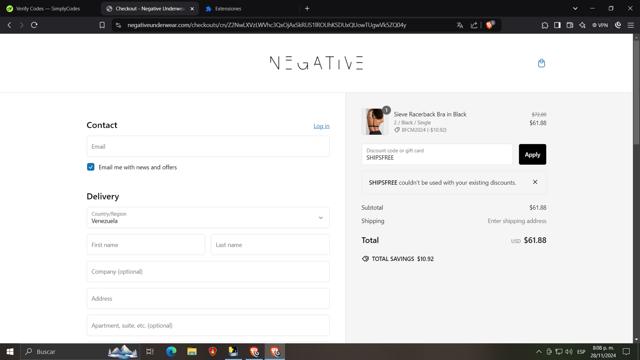Open the Windows notification center
Viewport: 640px width, 360px height.
click(x=627, y=351)
